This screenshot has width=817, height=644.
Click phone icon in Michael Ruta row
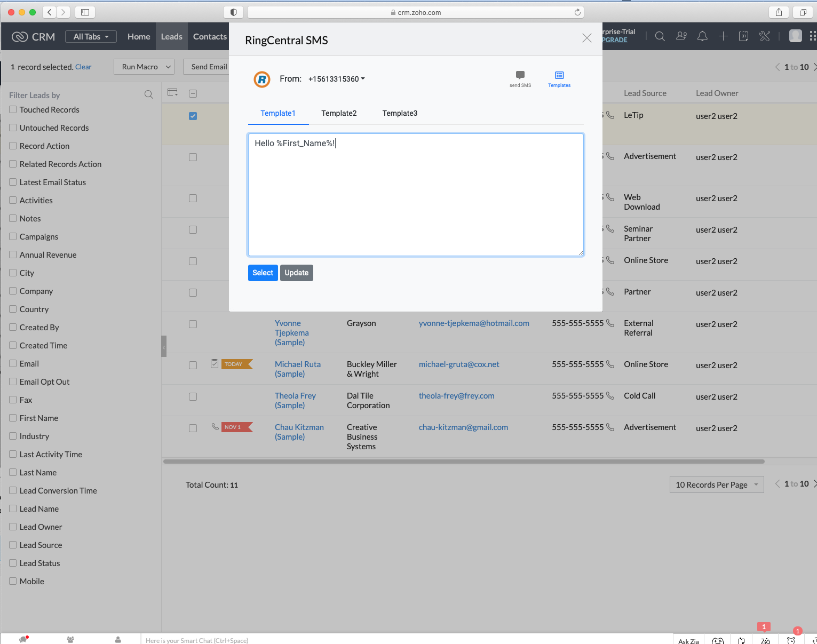[610, 364]
